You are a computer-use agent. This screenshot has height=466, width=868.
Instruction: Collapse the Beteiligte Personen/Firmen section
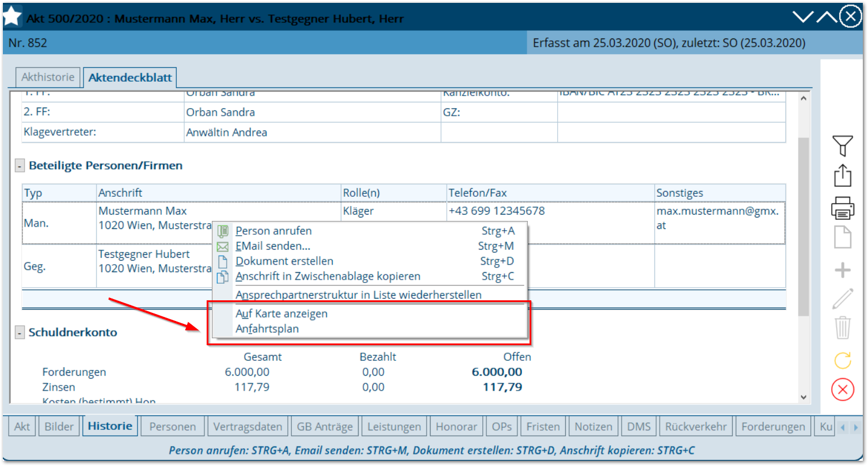(20, 166)
